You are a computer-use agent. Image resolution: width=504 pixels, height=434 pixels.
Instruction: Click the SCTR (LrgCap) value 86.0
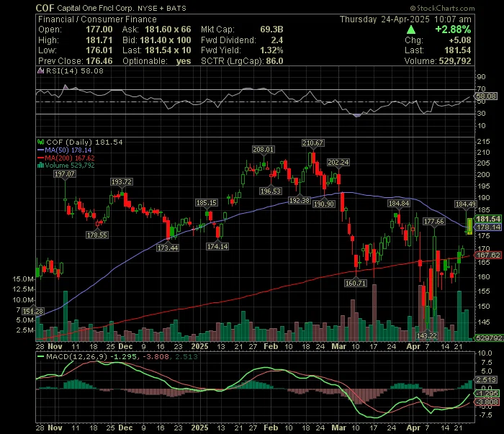click(x=274, y=61)
